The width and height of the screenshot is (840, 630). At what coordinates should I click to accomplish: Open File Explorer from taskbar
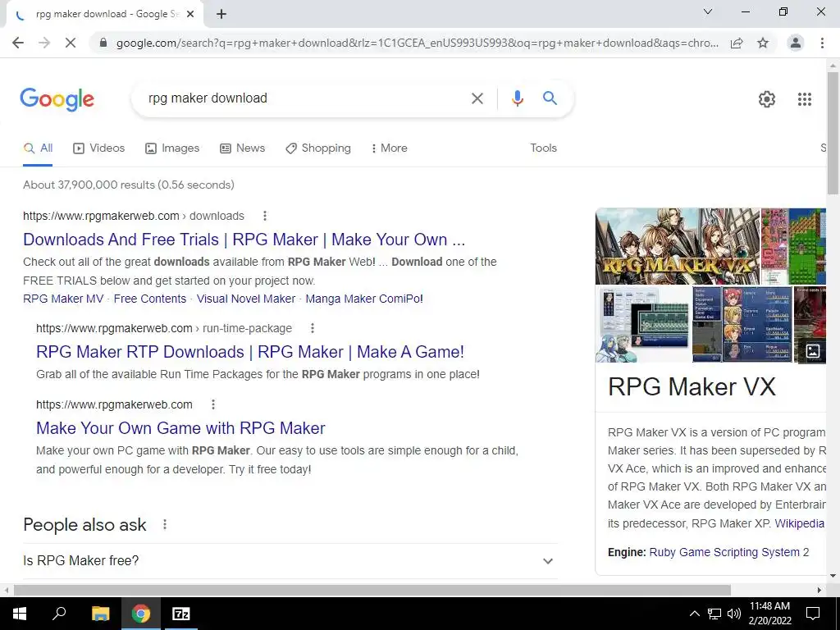tap(100, 614)
